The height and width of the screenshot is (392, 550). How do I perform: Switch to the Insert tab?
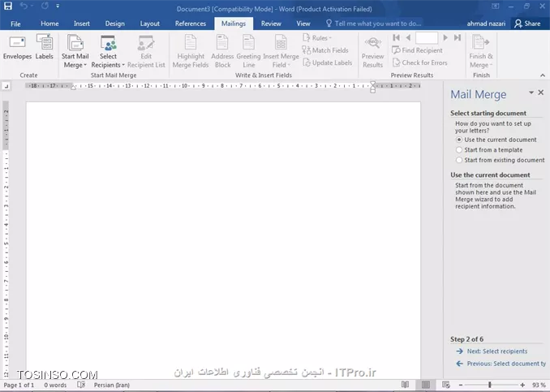(82, 24)
